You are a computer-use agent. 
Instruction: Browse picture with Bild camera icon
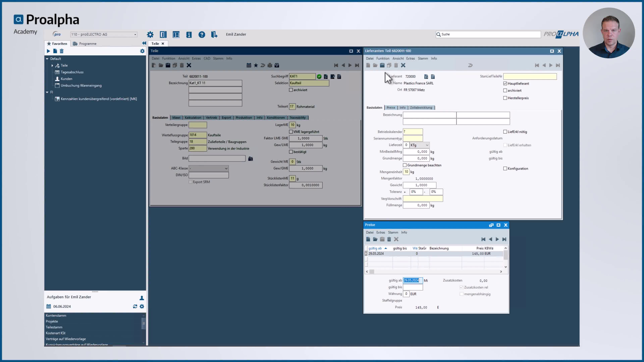pyautogui.click(x=251, y=159)
